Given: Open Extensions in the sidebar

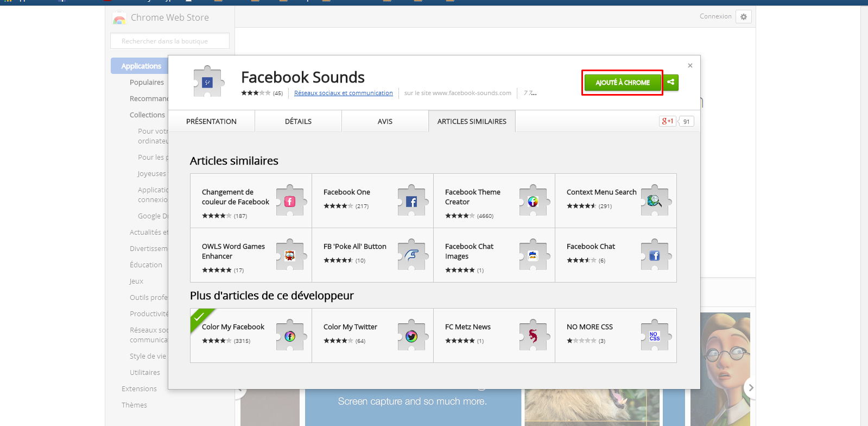Looking at the screenshot, I should coord(139,389).
